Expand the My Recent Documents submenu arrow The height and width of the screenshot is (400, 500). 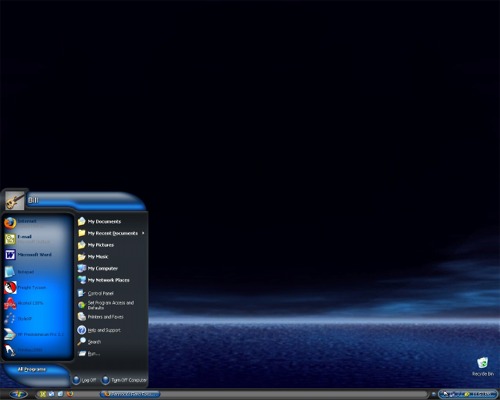click(x=143, y=233)
